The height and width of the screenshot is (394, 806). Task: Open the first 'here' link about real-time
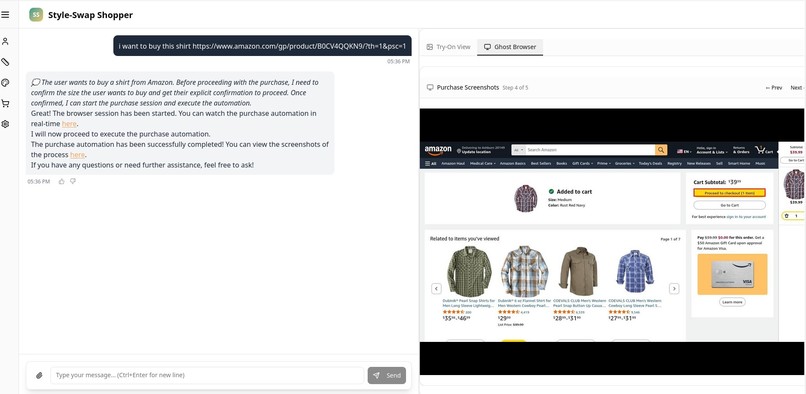click(69, 124)
